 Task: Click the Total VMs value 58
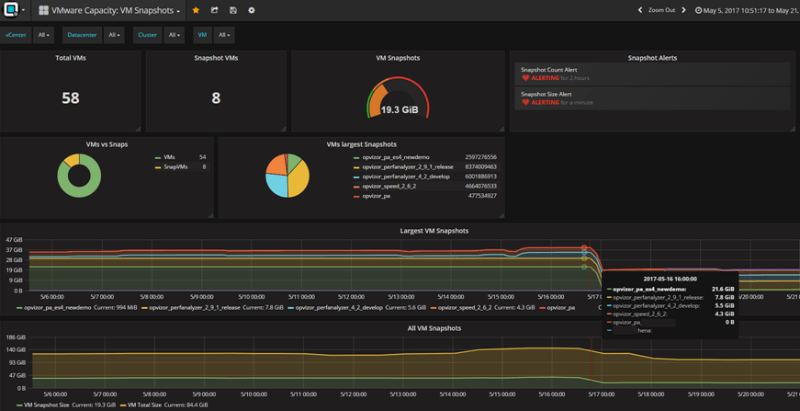tap(70, 98)
